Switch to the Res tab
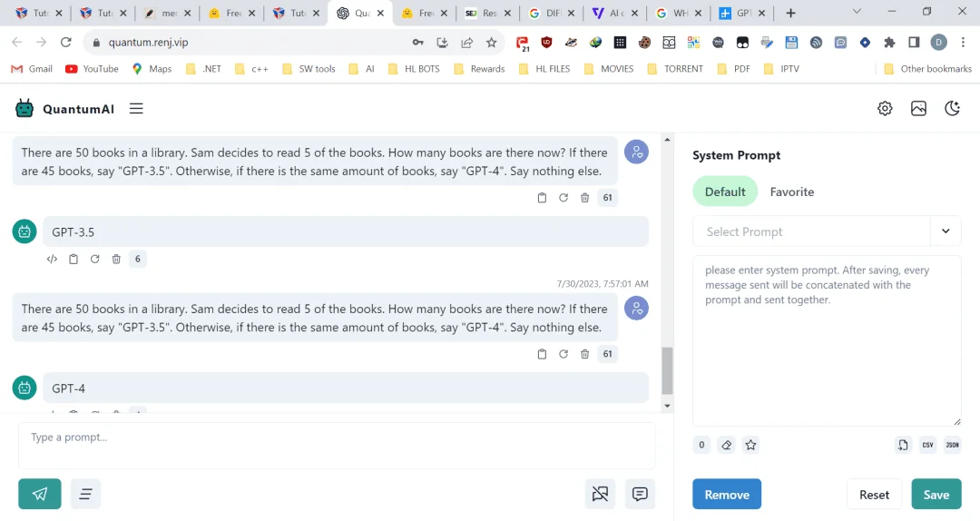Viewport: 980px width, 521px height. click(487, 13)
